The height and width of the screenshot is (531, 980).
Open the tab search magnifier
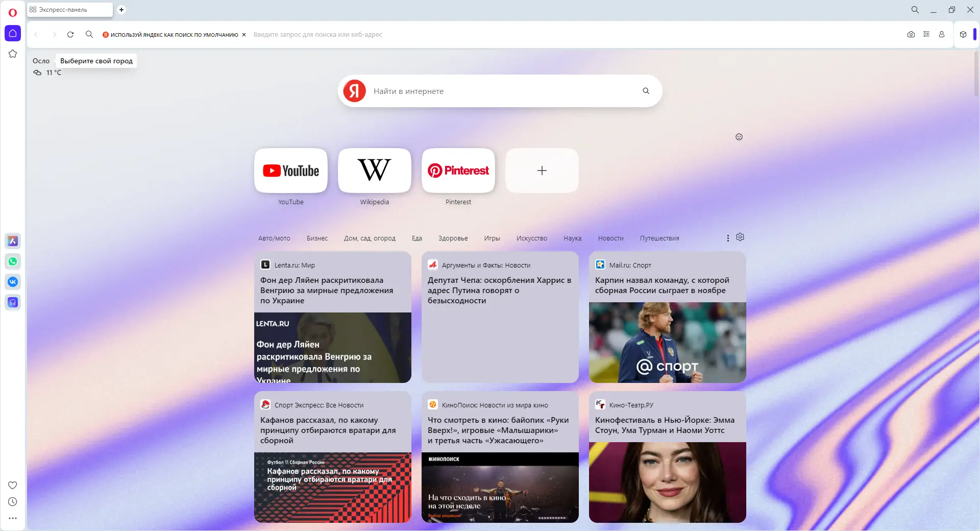click(915, 10)
